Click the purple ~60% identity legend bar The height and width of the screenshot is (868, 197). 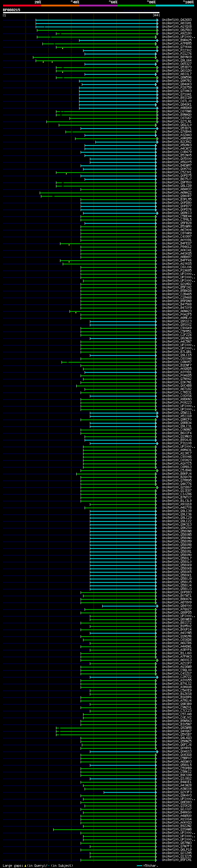(98, 6)
